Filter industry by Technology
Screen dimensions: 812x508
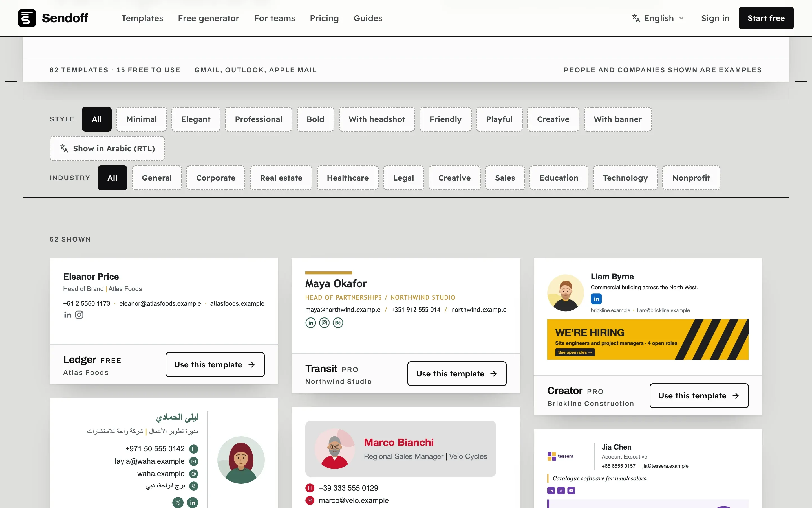625,178
